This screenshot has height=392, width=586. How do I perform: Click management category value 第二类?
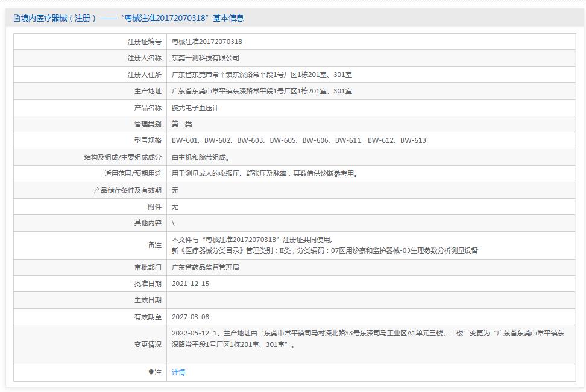pos(181,124)
